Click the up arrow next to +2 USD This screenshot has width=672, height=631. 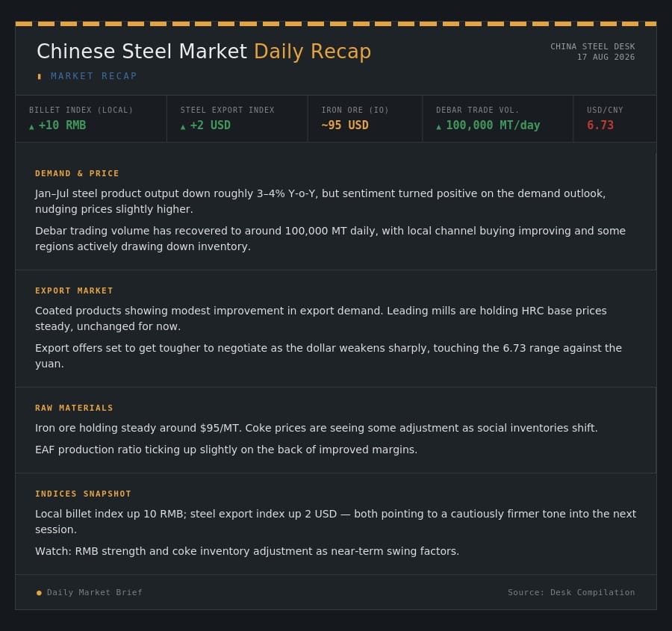[x=183, y=126]
